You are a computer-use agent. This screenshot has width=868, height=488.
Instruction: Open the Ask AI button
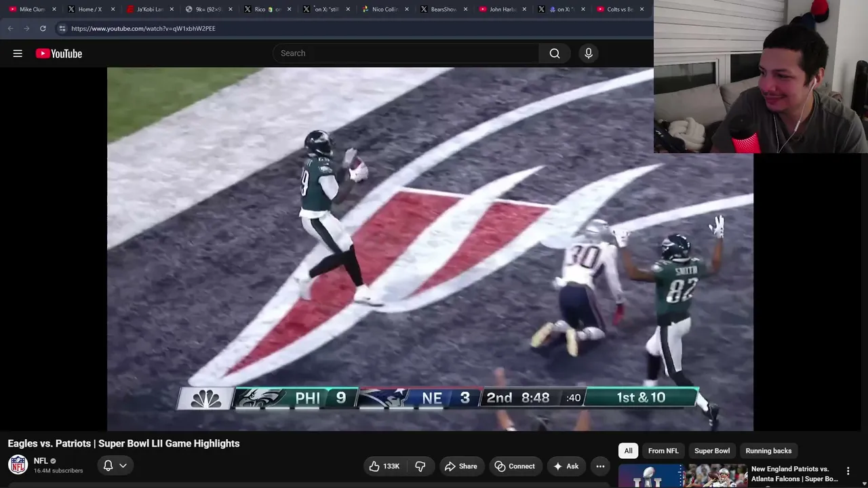pyautogui.click(x=566, y=466)
